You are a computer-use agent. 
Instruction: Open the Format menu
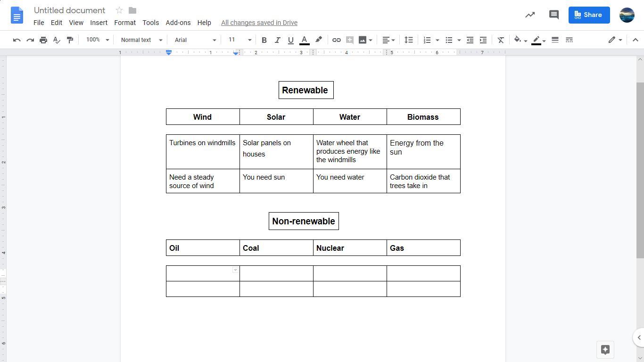[125, 23]
